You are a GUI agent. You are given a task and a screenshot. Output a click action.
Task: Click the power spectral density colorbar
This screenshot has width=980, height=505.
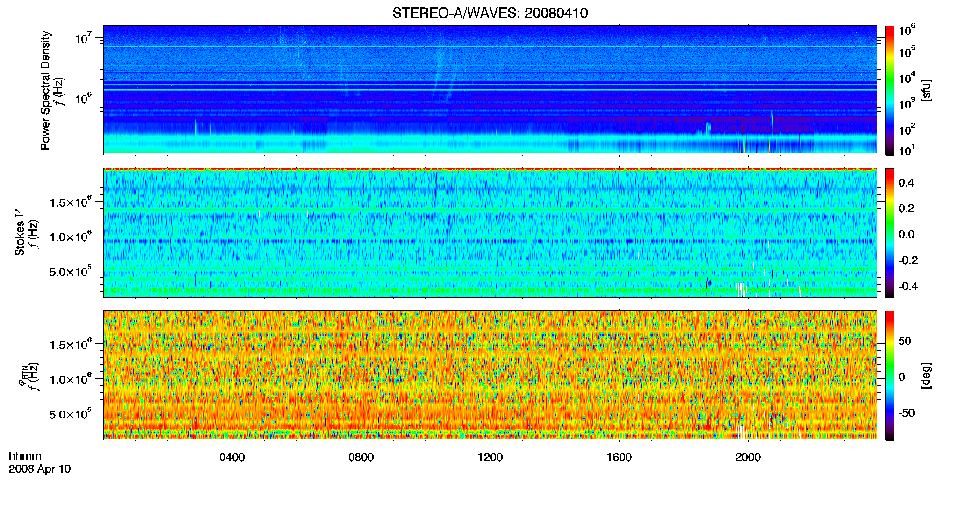(890, 90)
